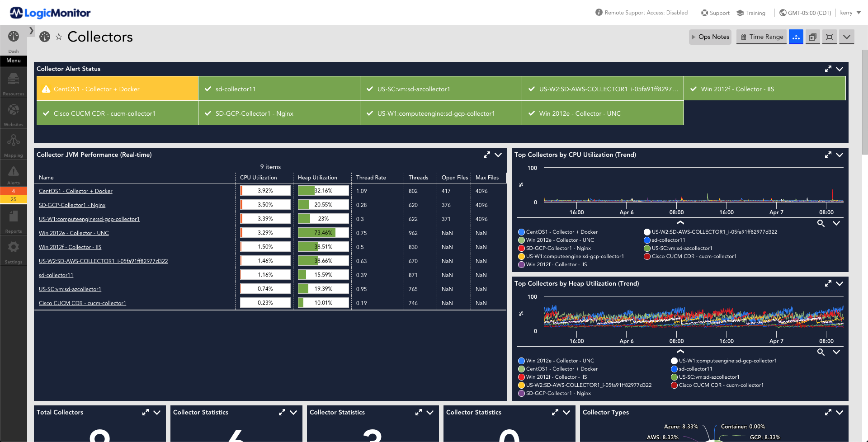Screen dimensions: 868x442
Task: Open the Alerts panel in the sidebar
Action: (13, 174)
